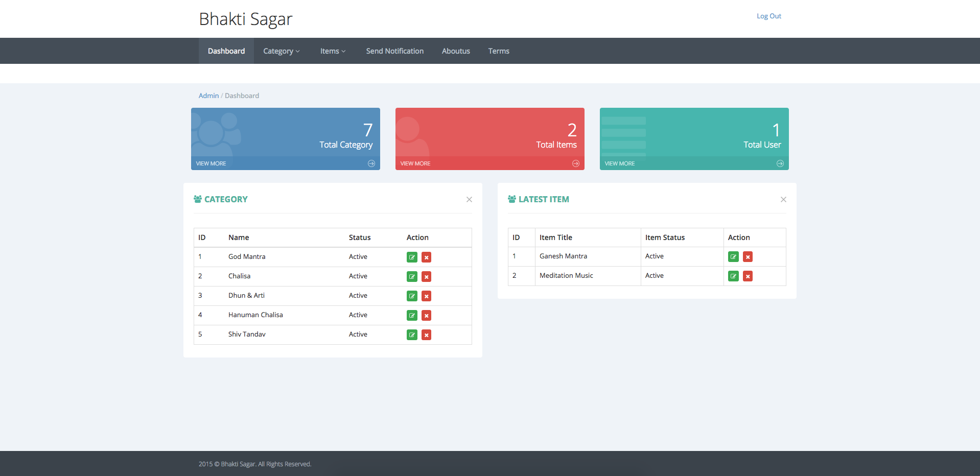Edit the Meditation Music item
This screenshot has height=476, width=980.
(733, 276)
